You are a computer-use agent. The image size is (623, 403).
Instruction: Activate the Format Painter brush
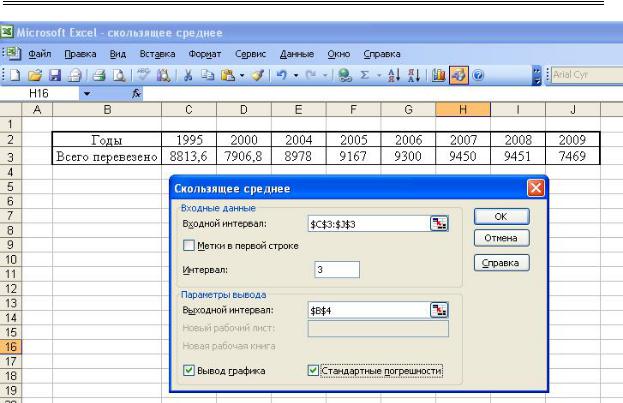(258, 75)
